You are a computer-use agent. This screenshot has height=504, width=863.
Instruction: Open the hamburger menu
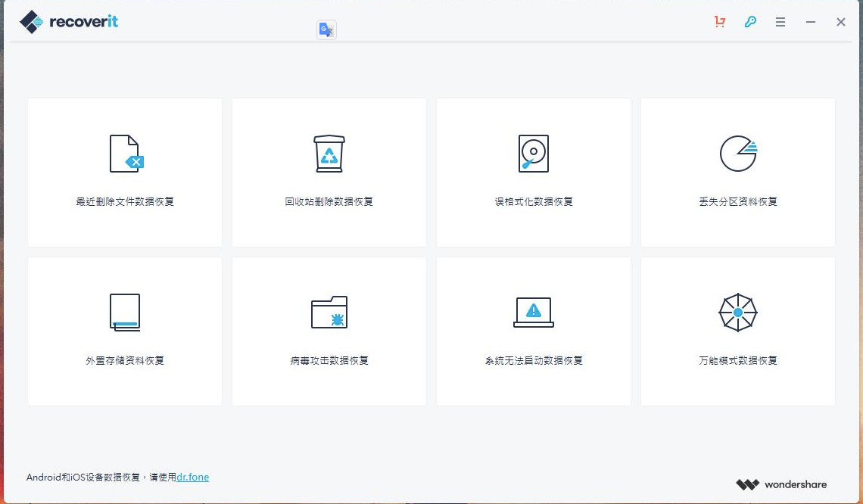tap(780, 22)
